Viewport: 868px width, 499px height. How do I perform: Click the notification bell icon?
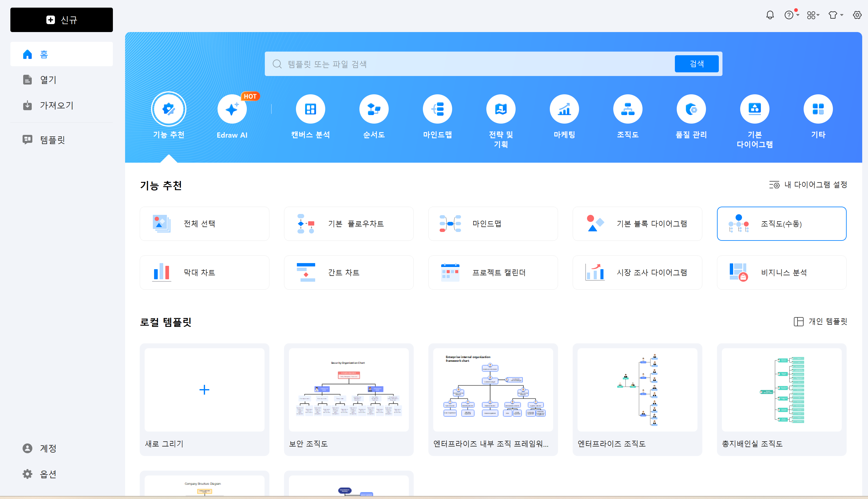(x=770, y=15)
